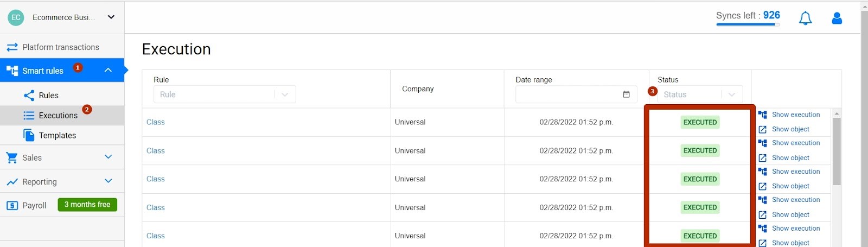Open the user profile icon
The width and height of the screenshot is (868, 247).
(837, 18)
